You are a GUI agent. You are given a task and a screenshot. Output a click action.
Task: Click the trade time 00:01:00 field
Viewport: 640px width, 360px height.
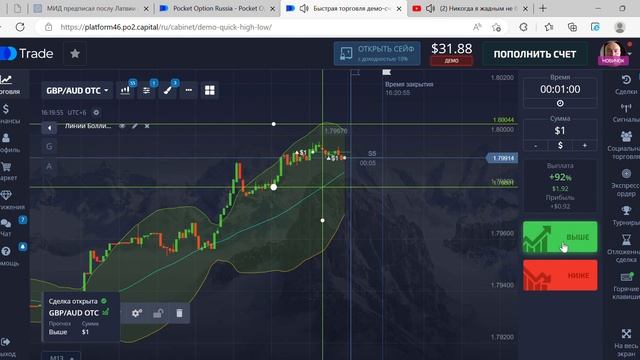click(560, 89)
